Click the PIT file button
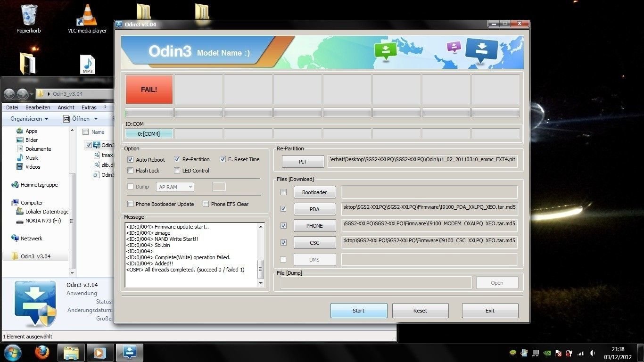The height and width of the screenshot is (362, 644). [x=303, y=162]
